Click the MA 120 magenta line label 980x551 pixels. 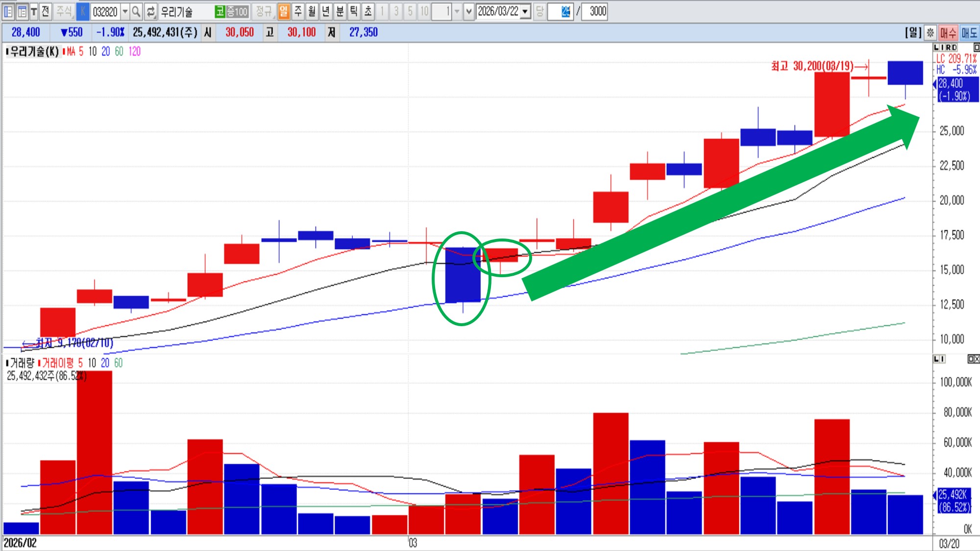[135, 51]
